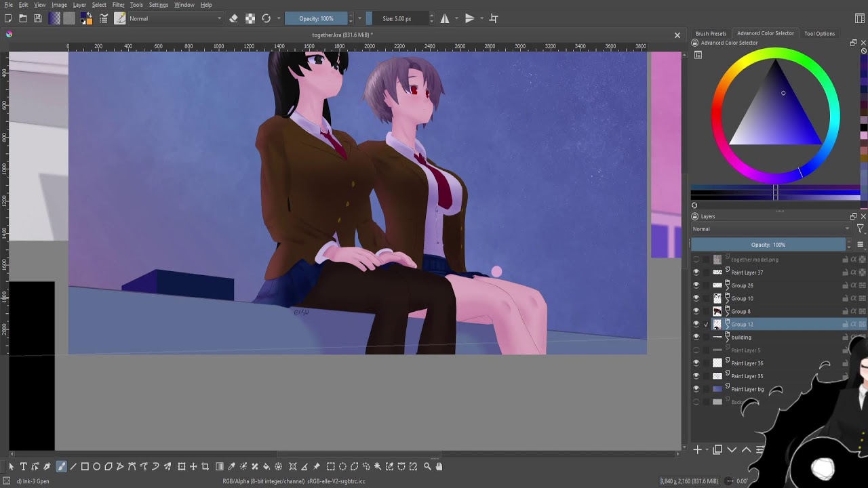Move layer down with arrow button
This screenshot has height=488, width=868.
pyautogui.click(x=732, y=449)
